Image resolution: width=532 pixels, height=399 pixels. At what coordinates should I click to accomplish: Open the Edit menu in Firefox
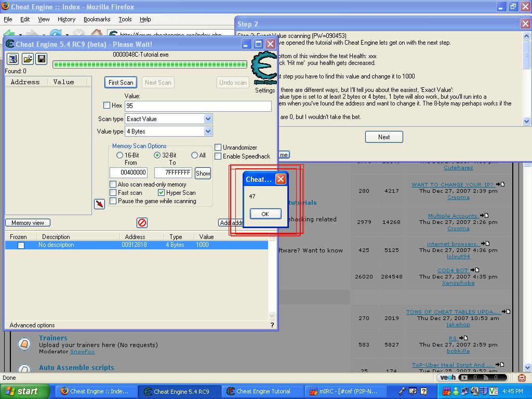coord(25,19)
